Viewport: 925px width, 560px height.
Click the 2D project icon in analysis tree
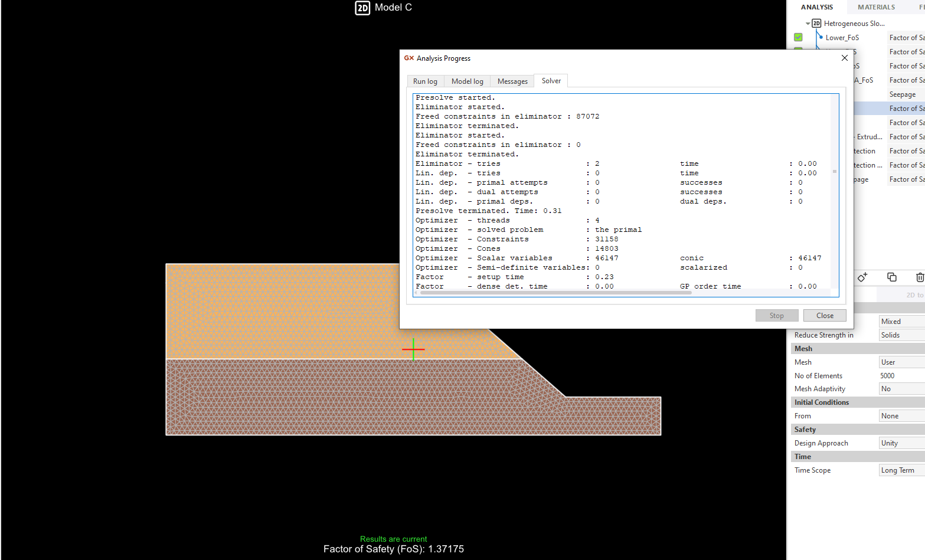pyautogui.click(x=816, y=24)
